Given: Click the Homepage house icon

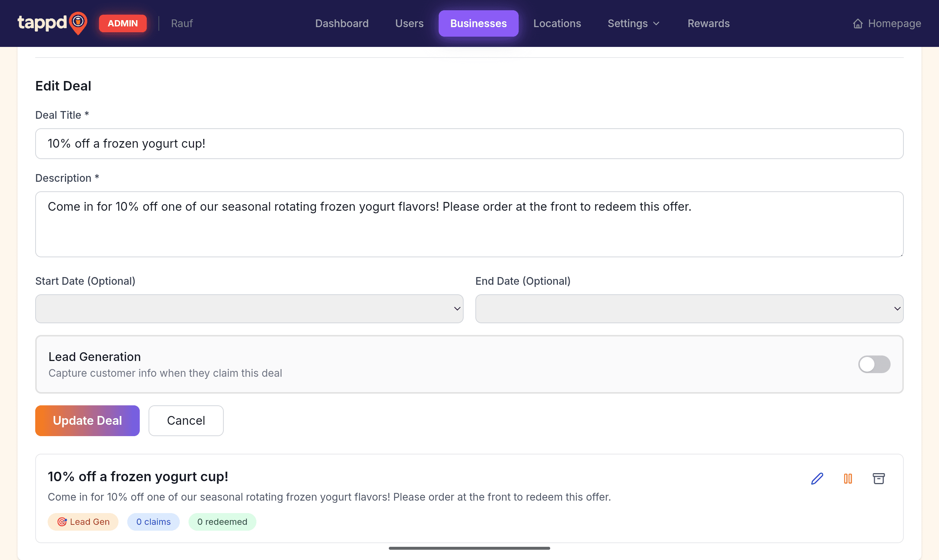Looking at the screenshot, I should (x=858, y=23).
